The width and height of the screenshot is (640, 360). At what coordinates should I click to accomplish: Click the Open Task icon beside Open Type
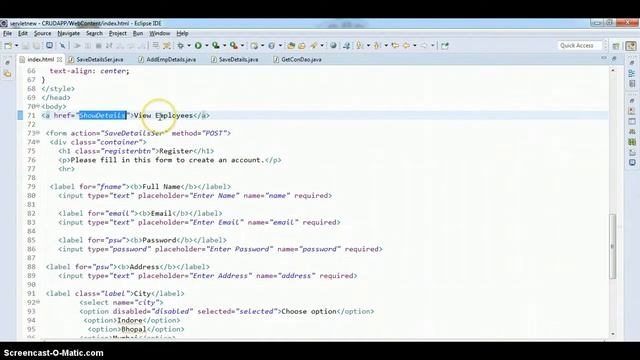[x=302, y=46]
